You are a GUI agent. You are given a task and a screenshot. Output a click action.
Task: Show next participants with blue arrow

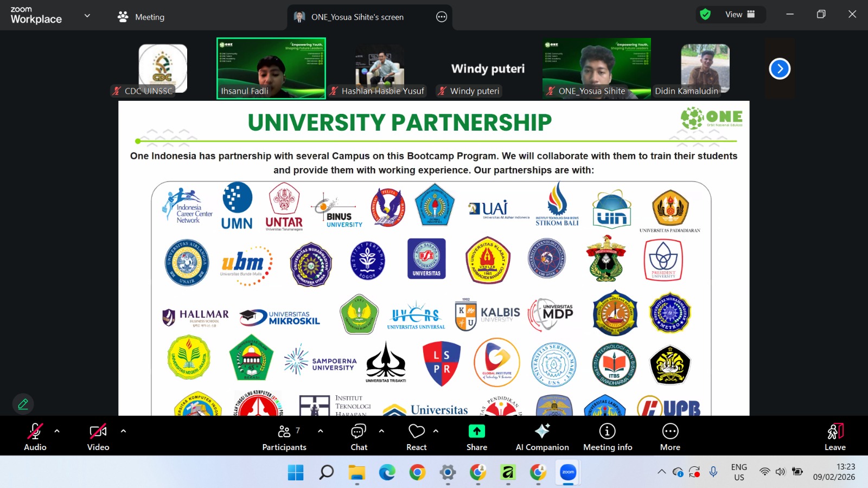(780, 69)
